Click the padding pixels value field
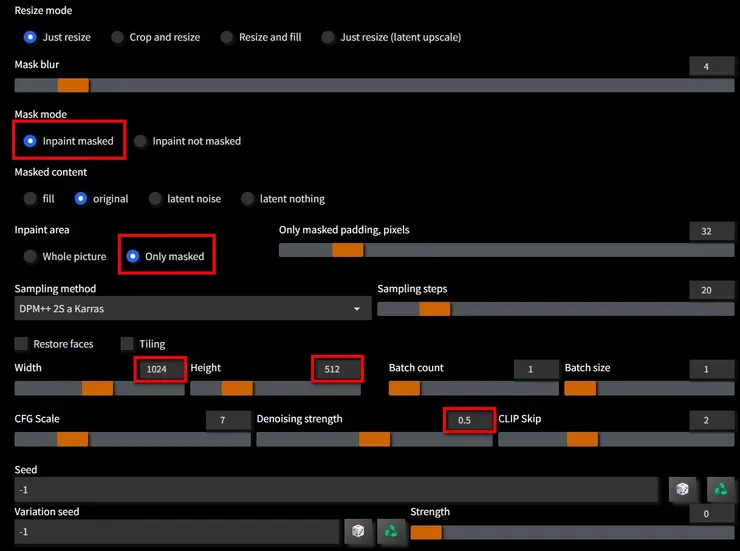The height and width of the screenshot is (551, 740). coord(712,231)
